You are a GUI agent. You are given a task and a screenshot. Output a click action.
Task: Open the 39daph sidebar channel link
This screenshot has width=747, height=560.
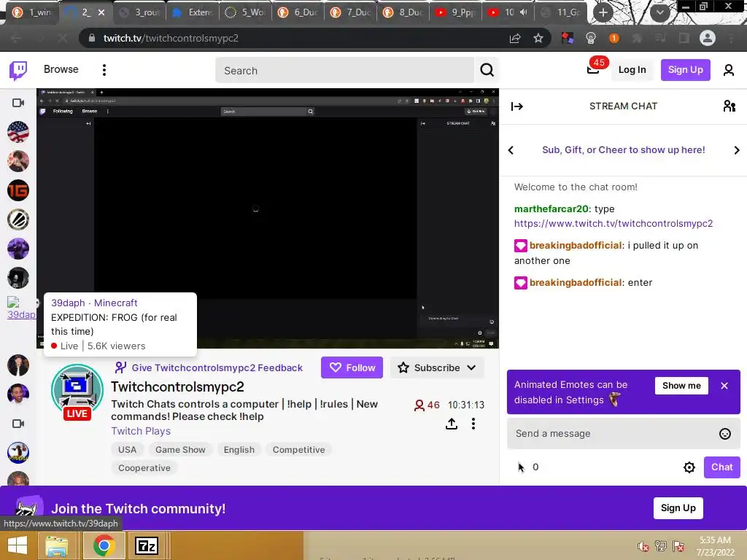[21, 308]
